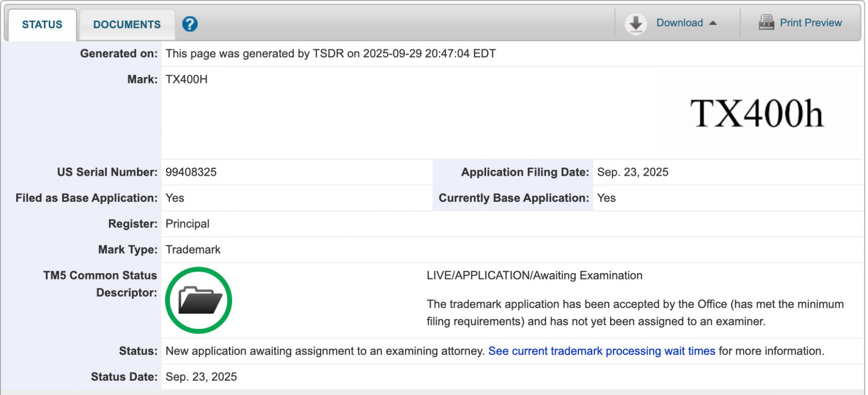
Task: Click the green circled folder status icon
Action: pyautogui.click(x=199, y=300)
